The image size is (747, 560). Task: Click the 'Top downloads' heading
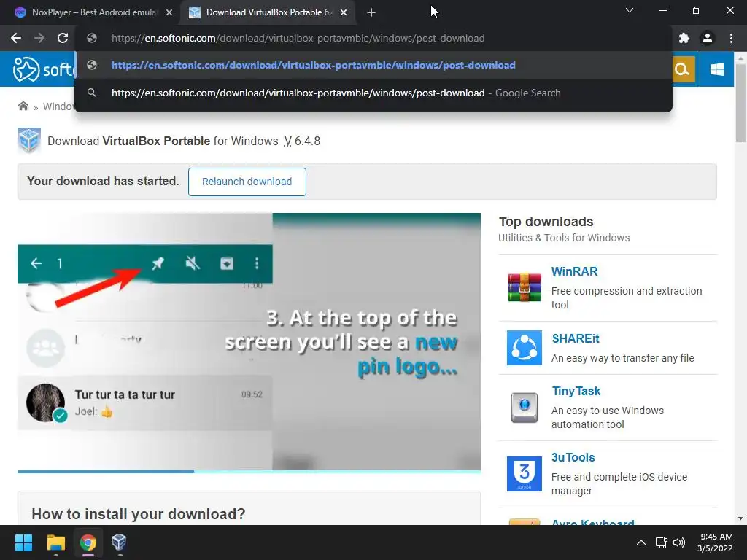point(546,222)
